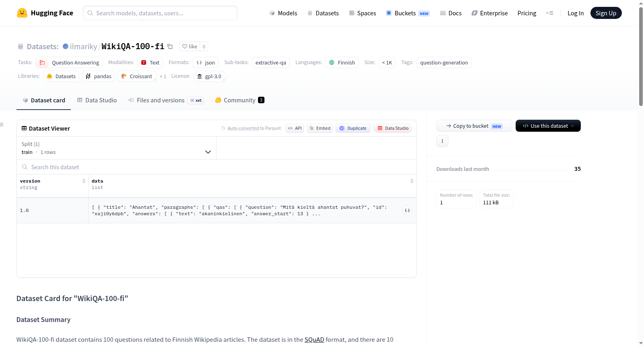Switch to the Dataset card tab
This screenshot has height=347, width=644.
tap(44, 100)
